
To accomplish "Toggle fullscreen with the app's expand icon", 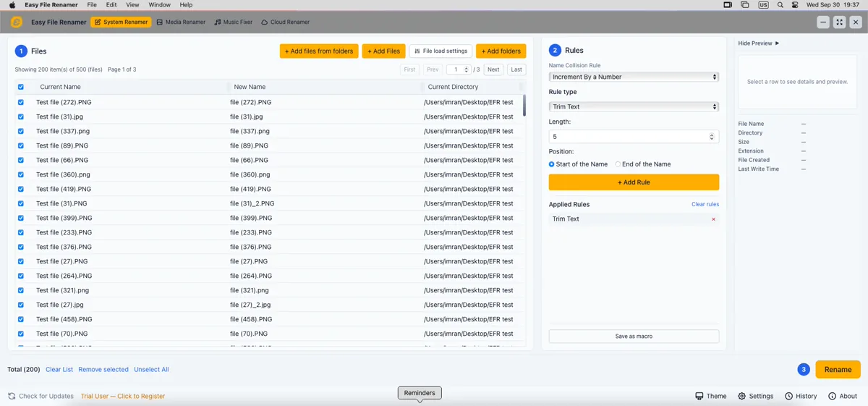I will [x=839, y=22].
